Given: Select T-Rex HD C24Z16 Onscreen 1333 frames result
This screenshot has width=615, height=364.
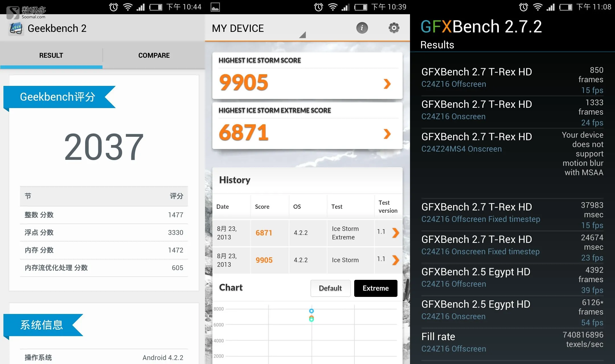Looking at the screenshot, I should click(512, 112).
